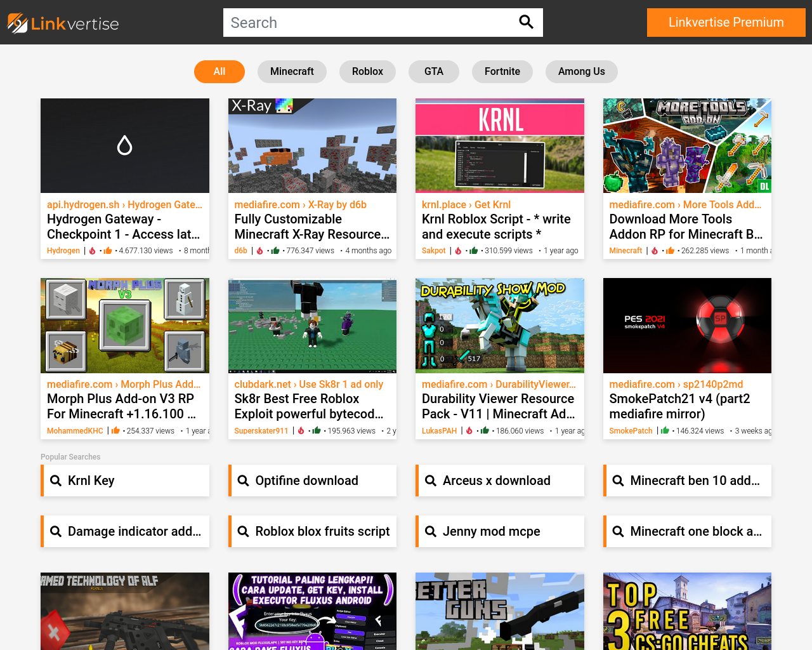812x650 pixels.
Task: Switch to the GTA category filter
Action: 434,72
